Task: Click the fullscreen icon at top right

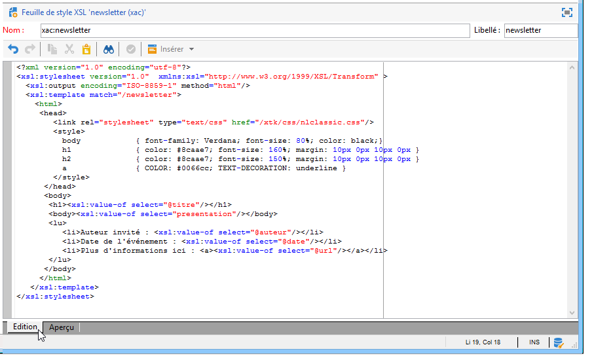Action: 566,12
